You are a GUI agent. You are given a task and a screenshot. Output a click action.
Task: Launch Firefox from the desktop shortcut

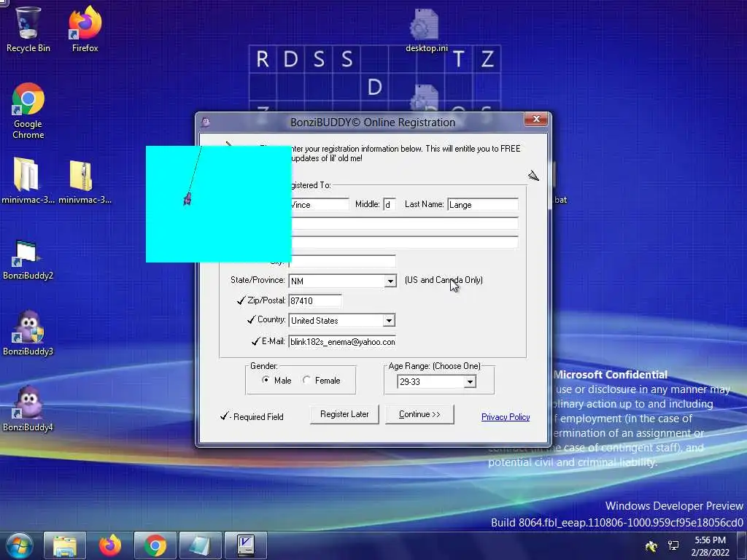pos(85,28)
